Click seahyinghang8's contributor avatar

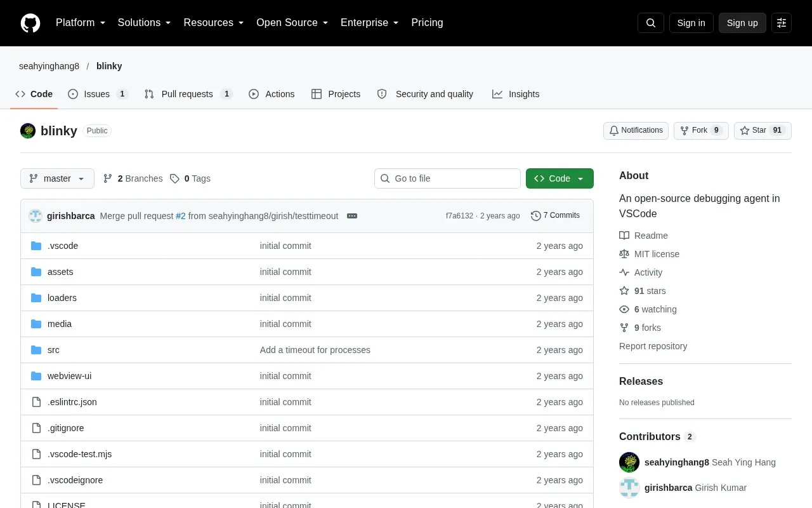629,462
